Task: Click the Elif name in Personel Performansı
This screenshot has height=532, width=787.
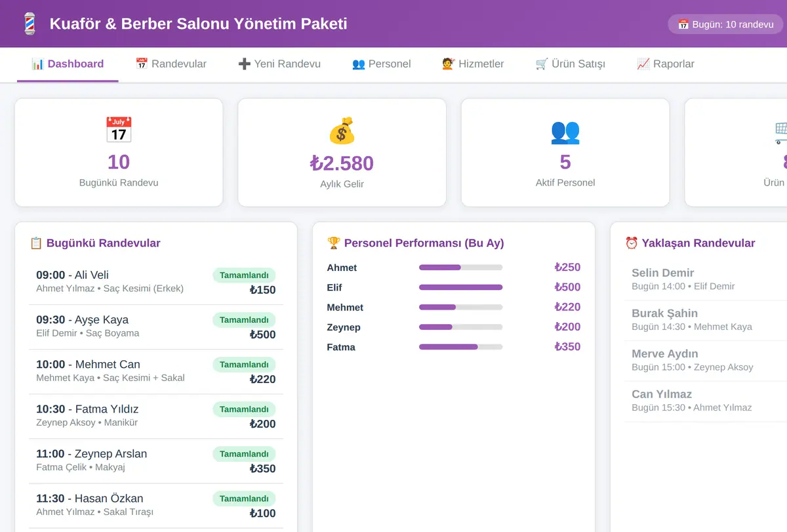Action: pyautogui.click(x=334, y=287)
